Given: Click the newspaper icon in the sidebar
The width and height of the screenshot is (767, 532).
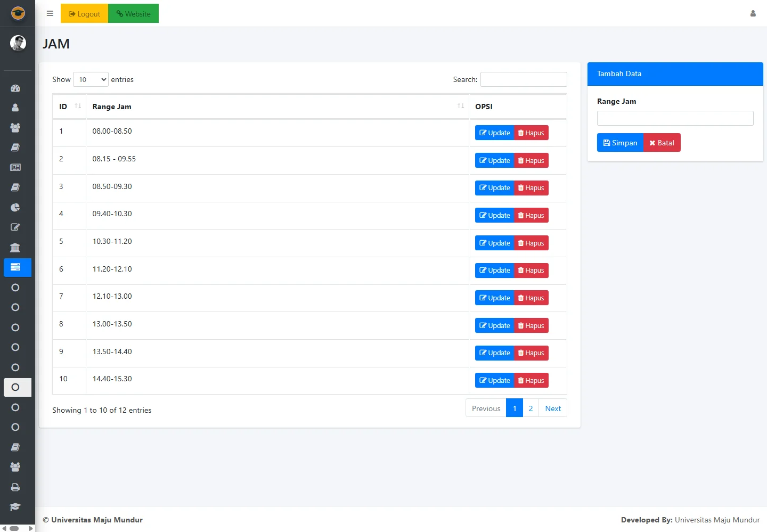Looking at the screenshot, I should click(x=15, y=167).
